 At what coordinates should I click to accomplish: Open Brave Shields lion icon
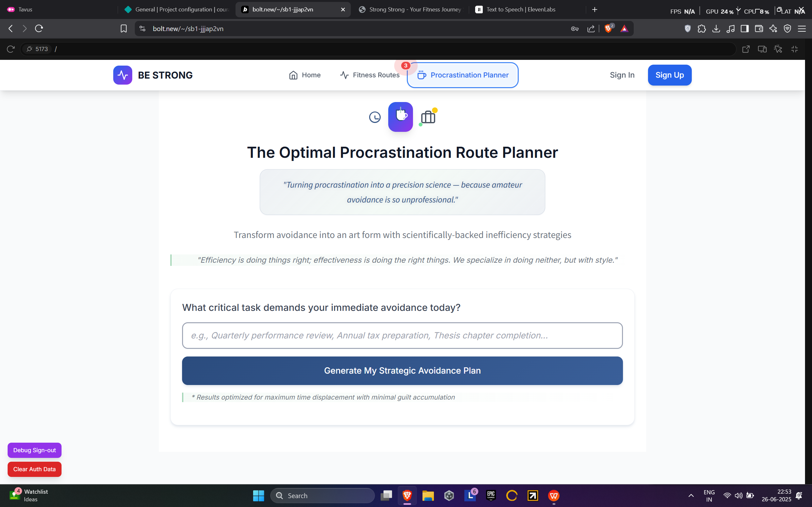608,29
